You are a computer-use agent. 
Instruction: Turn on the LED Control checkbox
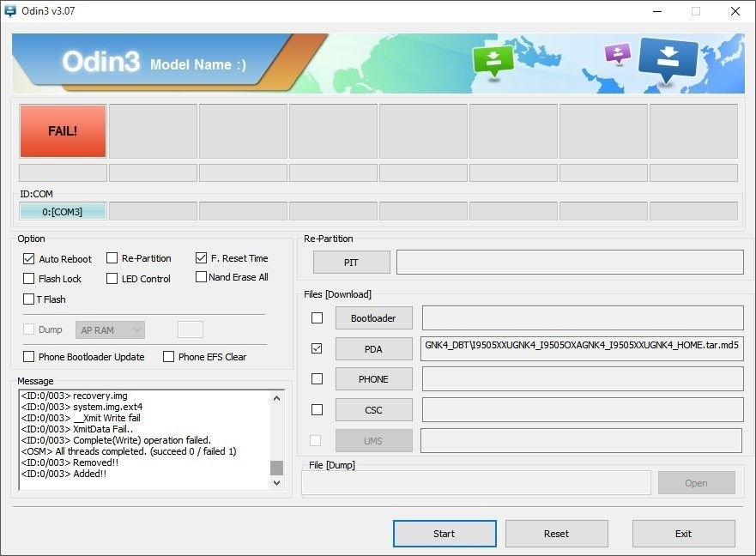coord(112,279)
